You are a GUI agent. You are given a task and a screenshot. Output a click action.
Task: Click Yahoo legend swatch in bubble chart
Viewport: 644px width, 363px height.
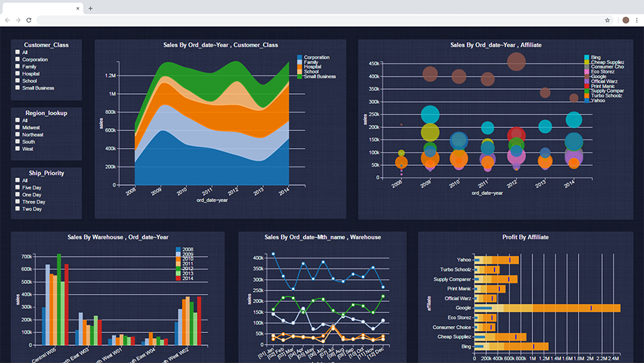586,100
